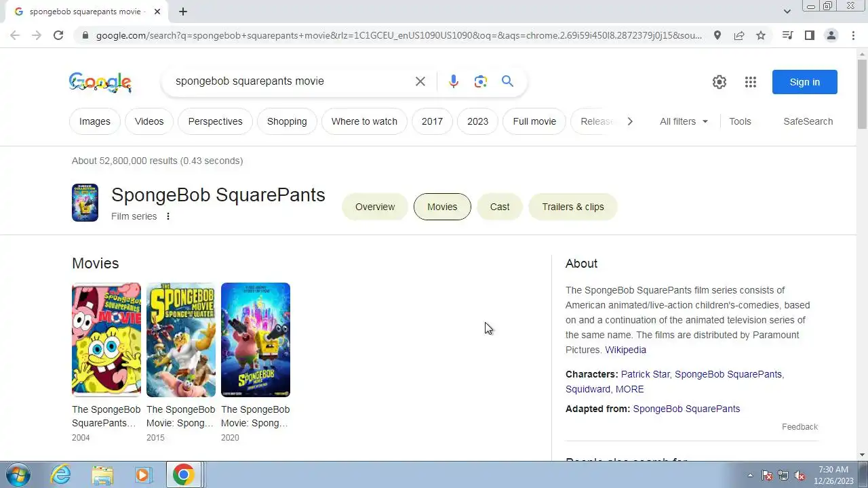This screenshot has width=868, height=488.
Task: Open the SafeSearch setting
Action: tap(808, 121)
